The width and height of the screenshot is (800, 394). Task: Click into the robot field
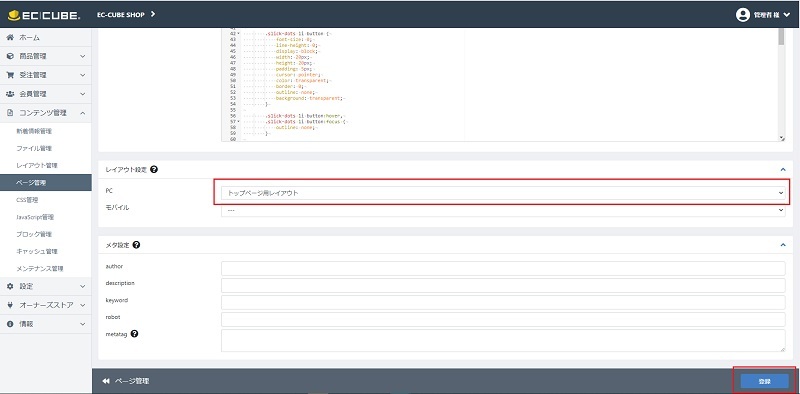(503, 319)
